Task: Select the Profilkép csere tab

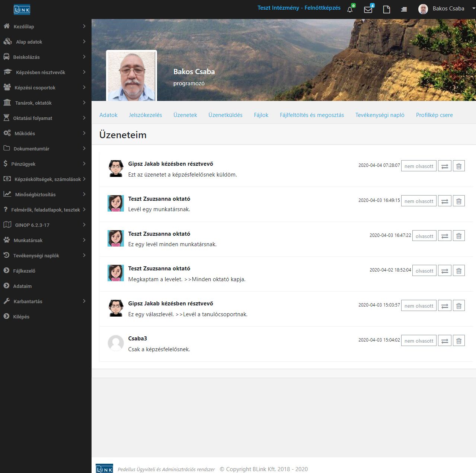Action: pos(434,115)
